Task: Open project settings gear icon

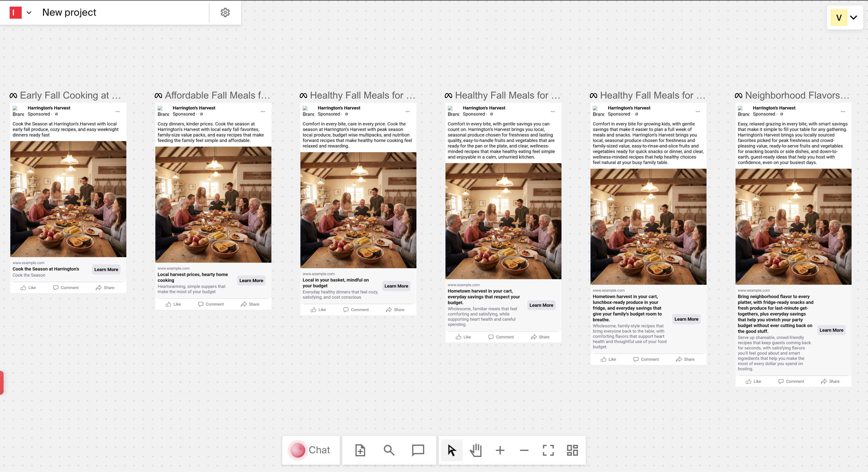Action: point(225,12)
